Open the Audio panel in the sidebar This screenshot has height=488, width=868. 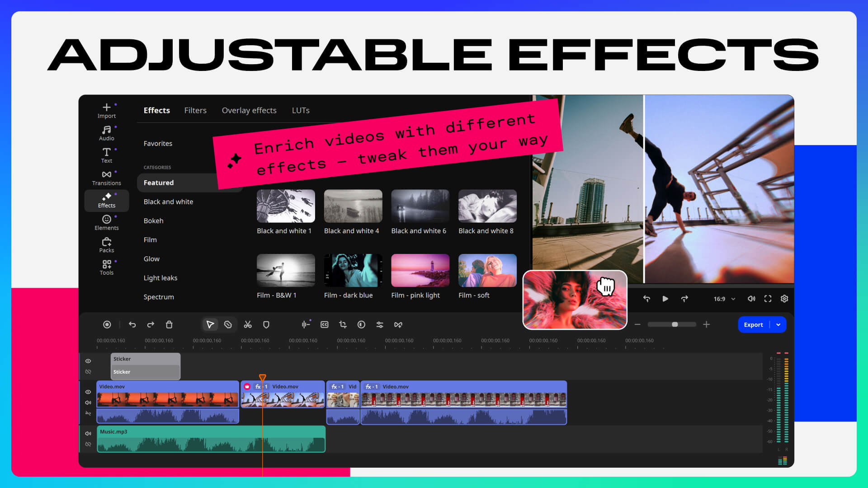(x=106, y=132)
